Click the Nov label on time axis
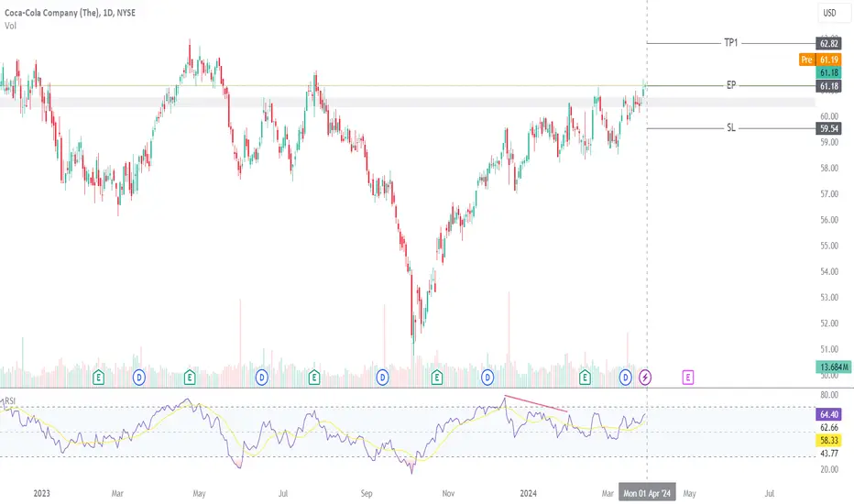Viewport: 854px width, 504px height. click(448, 493)
